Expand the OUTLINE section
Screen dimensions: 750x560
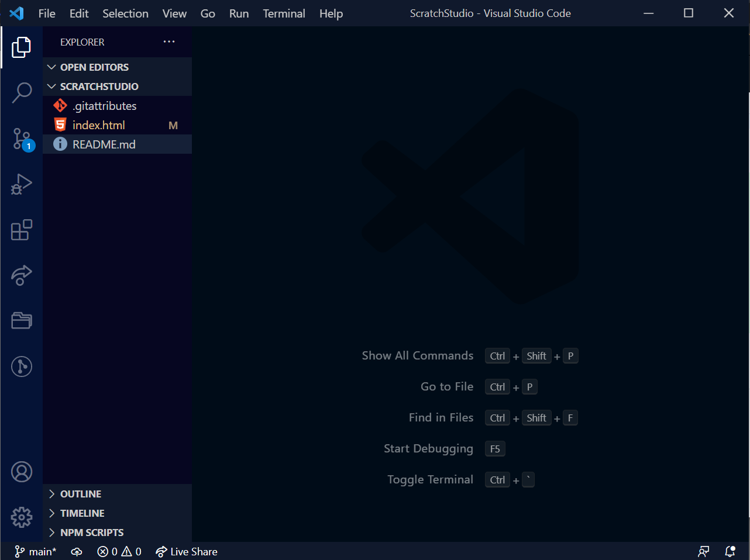[x=118, y=494]
